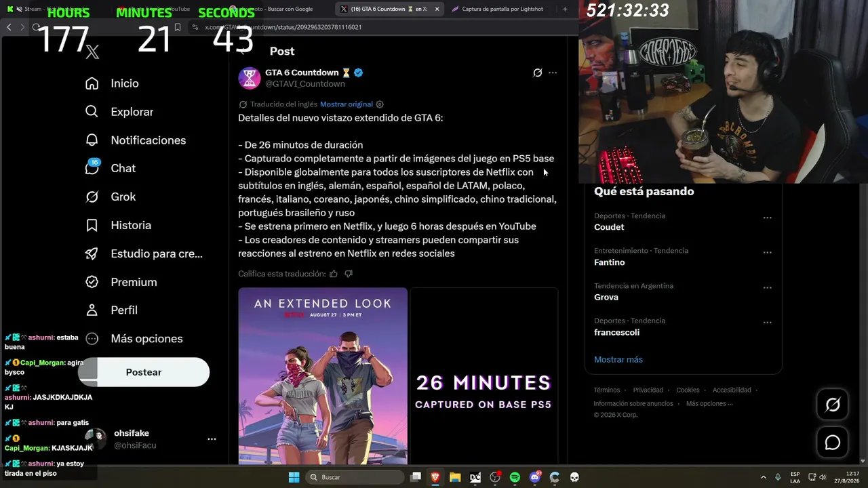The image size is (868, 488).
Task: Open the Extended Look poster image
Action: point(323,376)
